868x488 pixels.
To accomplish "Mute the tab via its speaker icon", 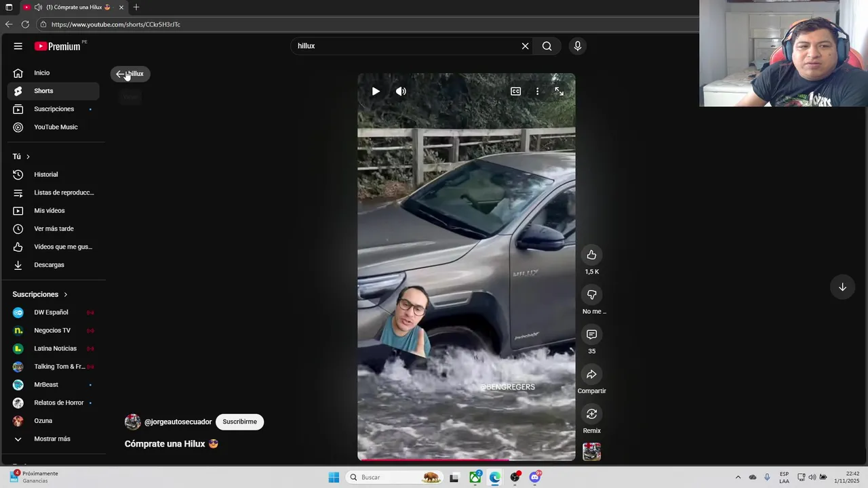I will tap(38, 7).
